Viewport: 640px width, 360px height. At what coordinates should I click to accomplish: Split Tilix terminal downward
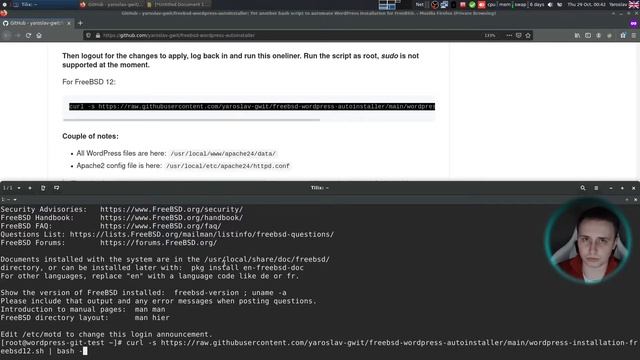pyautogui.click(x=56, y=188)
